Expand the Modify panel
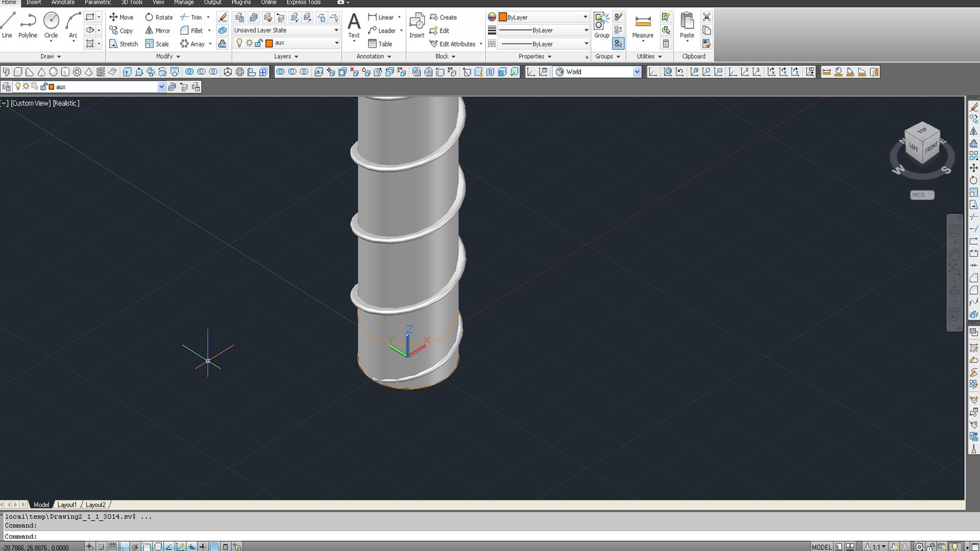The width and height of the screenshot is (980, 551). 168,57
